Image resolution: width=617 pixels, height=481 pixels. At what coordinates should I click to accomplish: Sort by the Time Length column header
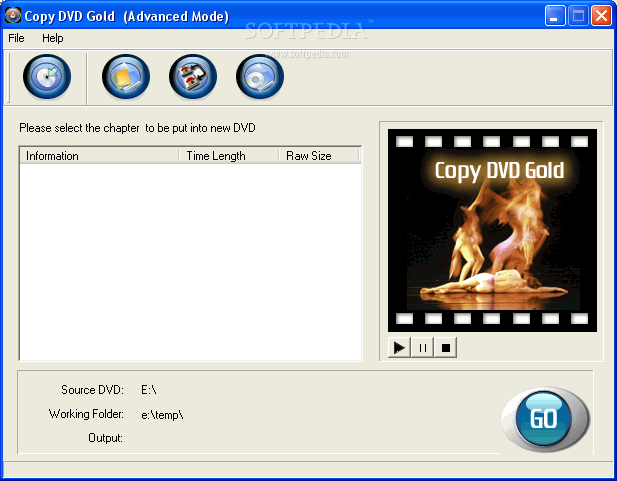pos(229,156)
